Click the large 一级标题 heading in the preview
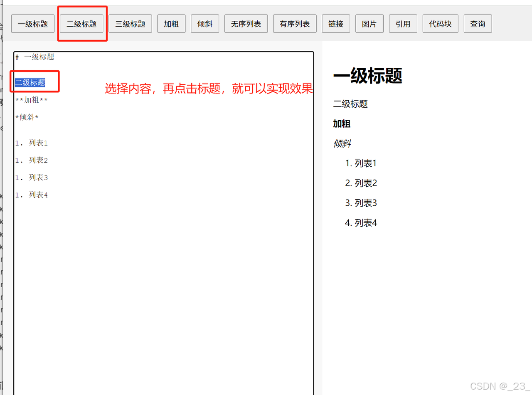Viewport: 532px width, 395px height. (x=367, y=76)
